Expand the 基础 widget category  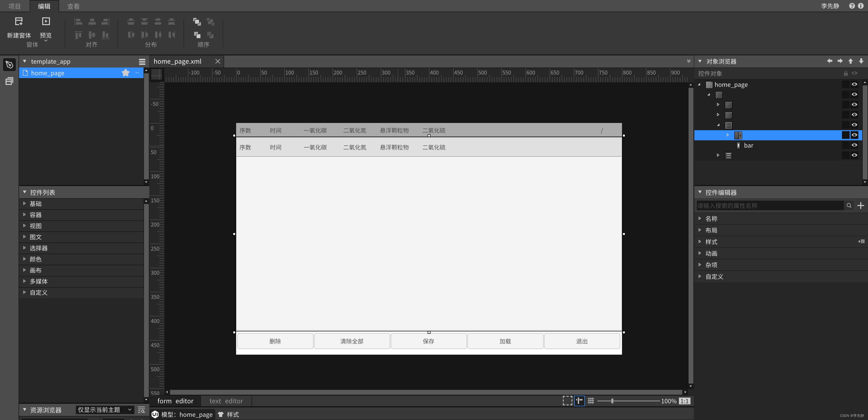(x=24, y=203)
